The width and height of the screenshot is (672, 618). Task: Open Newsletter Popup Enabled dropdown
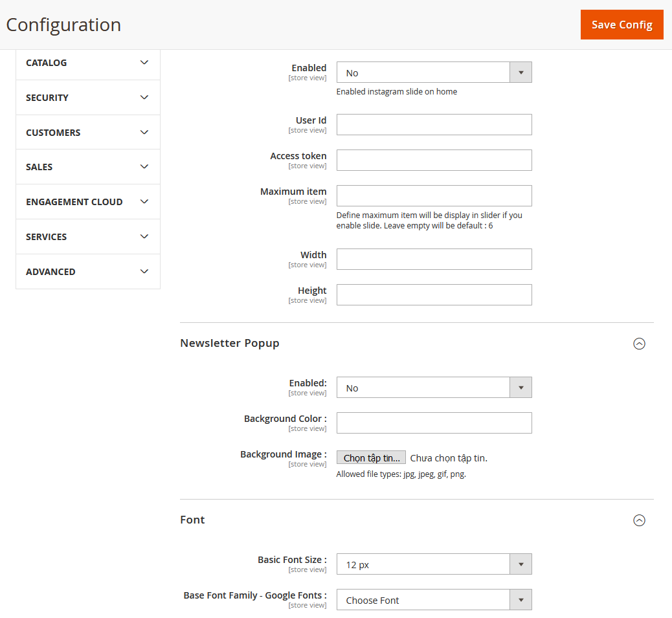pos(434,388)
